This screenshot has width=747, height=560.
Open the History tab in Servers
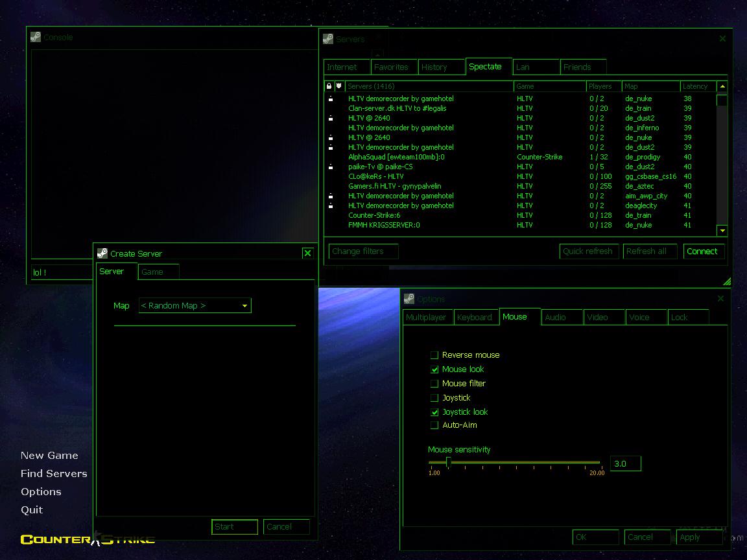(442, 67)
